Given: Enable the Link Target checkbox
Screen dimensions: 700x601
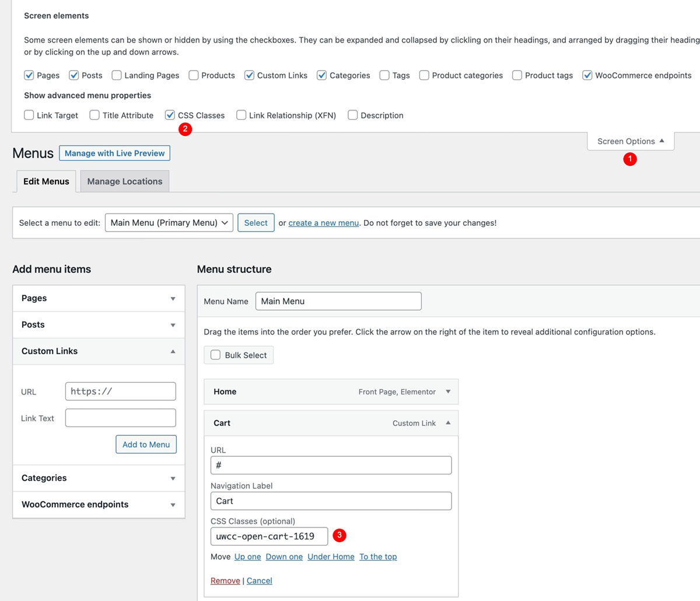Looking at the screenshot, I should (29, 115).
